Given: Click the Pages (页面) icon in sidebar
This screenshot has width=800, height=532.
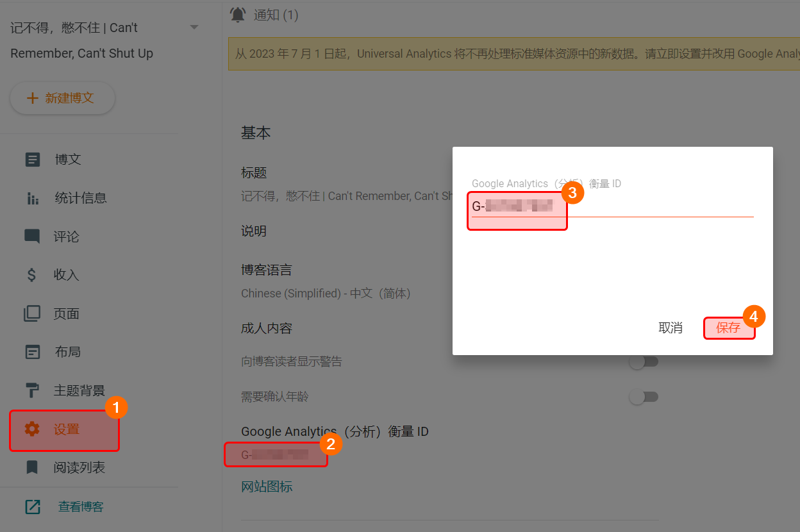Looking at the screenshot, I should click(32, 313).
